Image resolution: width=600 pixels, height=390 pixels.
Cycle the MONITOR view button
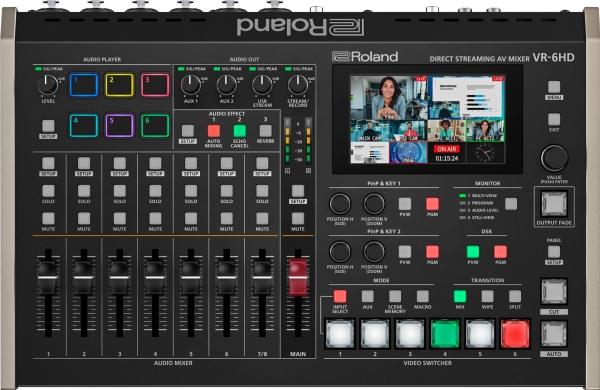tap(511, 204)
